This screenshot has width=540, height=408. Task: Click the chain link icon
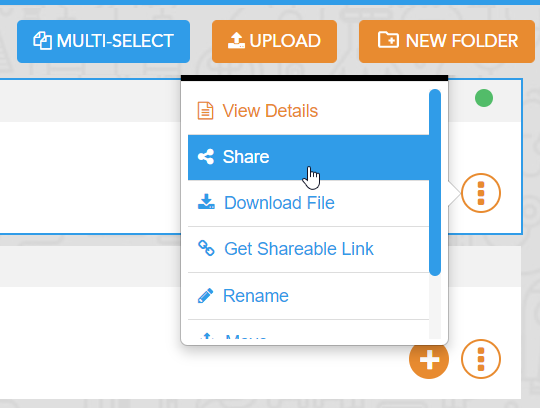coord(206,248)
